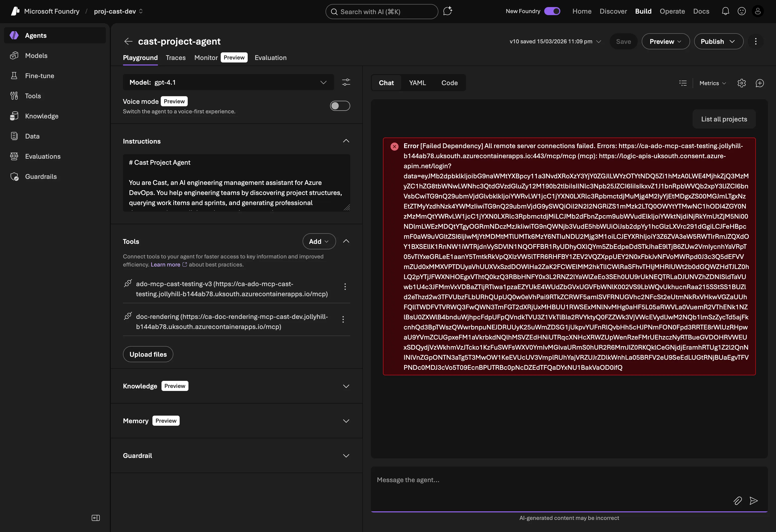The width and height of the screenshot is (776, 532).
Task: Open the feedback smiley icon
Action: (x=741, y=11)
